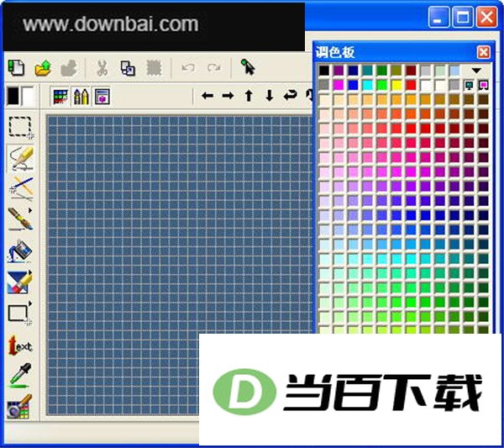Click the pointer help cursor icon
The width and height of the screenshot is (504, 448).
coord(248,67)
